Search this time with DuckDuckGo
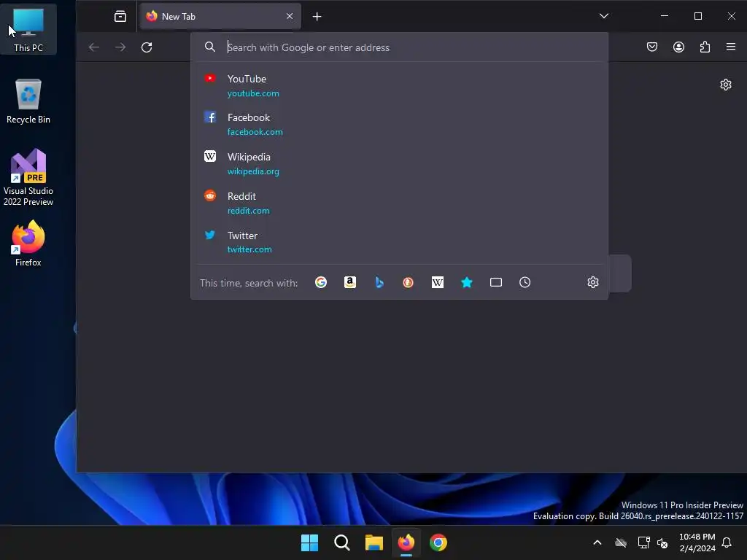747x560 pixels. pos(409,282)
